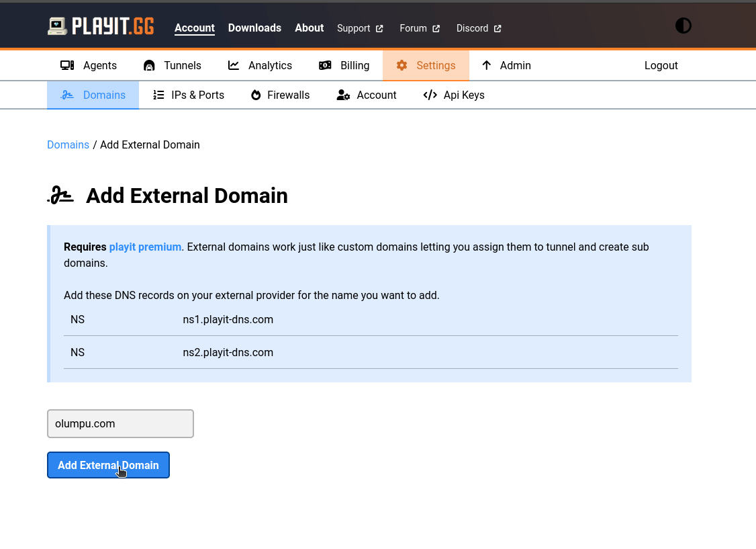The height and width of the screenshot is (549, 756).
Task: Click the Admin upload-arrow icon
Action: tap(486, 65)
